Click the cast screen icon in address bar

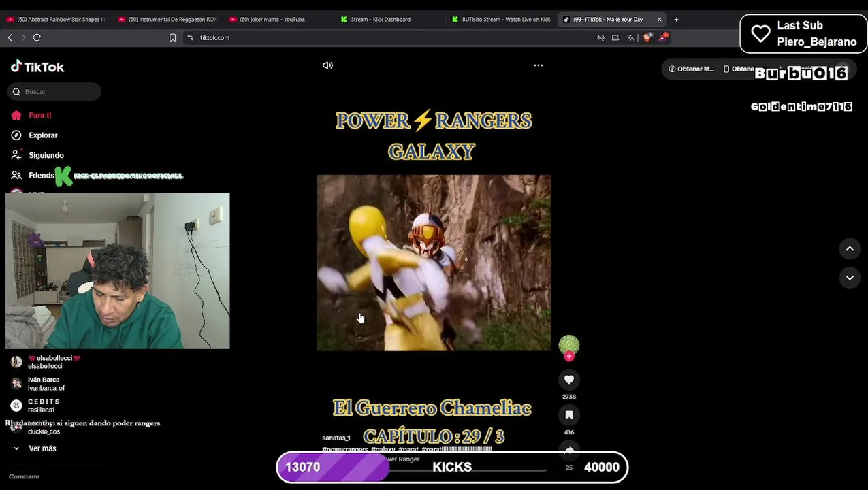[x=615, y=37]
